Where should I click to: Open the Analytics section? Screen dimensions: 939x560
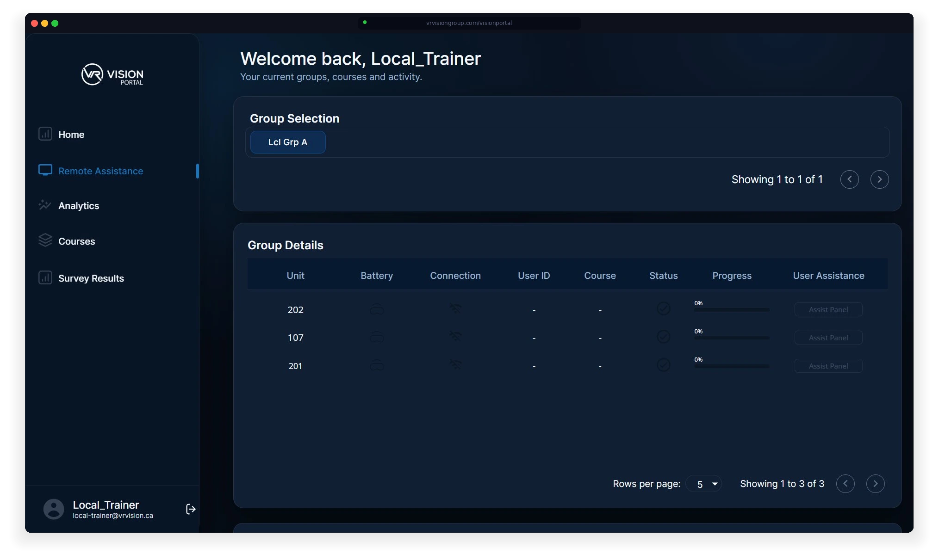click(x=79, y=205)
